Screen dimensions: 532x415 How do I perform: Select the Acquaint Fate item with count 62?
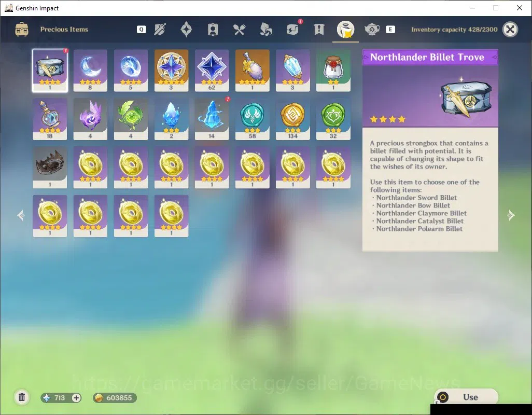[212, 71]
